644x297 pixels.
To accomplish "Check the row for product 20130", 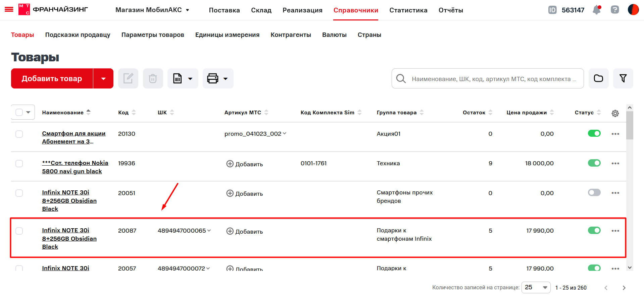I will coord(19,134).
